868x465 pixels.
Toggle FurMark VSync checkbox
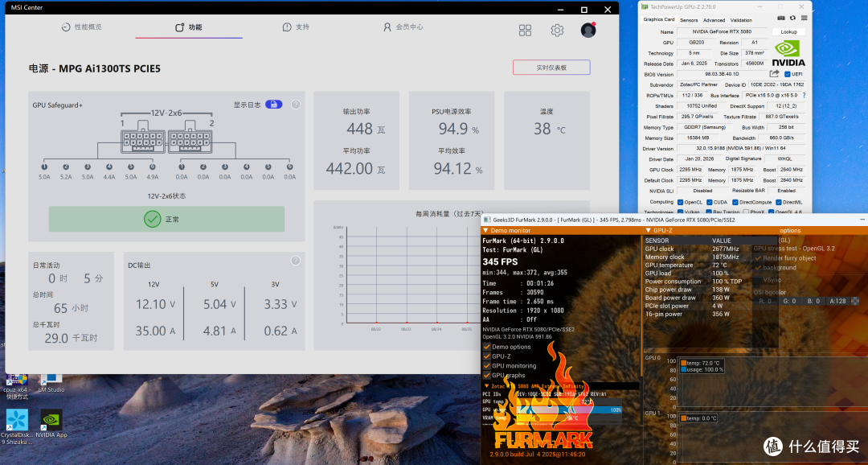point(758,280)
